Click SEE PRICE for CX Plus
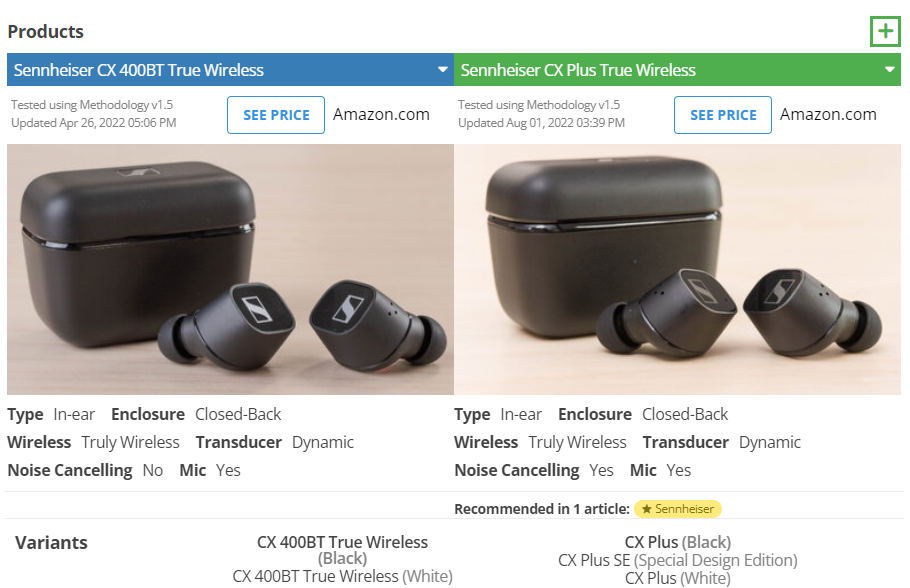 click(x=723, y=115)
